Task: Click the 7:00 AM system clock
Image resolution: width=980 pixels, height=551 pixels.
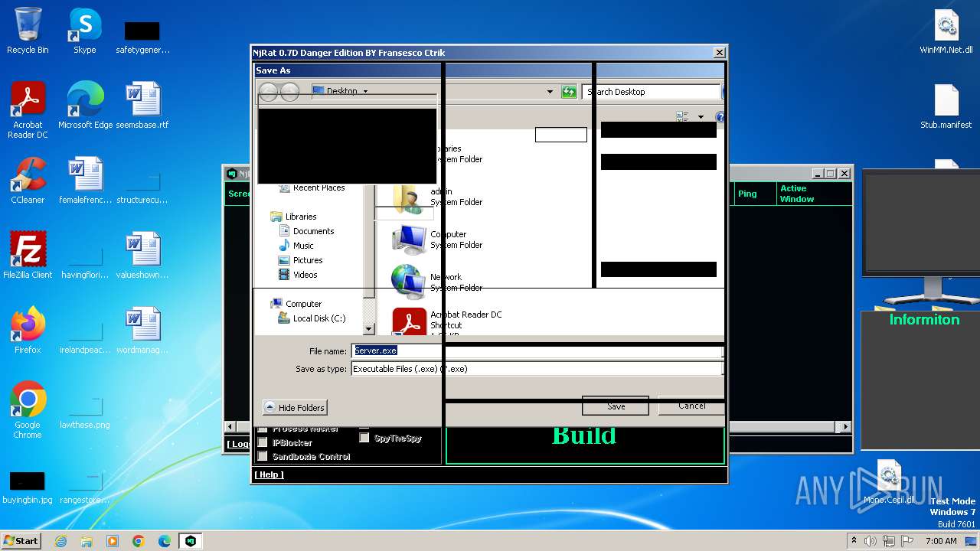Action: [941, 541]
